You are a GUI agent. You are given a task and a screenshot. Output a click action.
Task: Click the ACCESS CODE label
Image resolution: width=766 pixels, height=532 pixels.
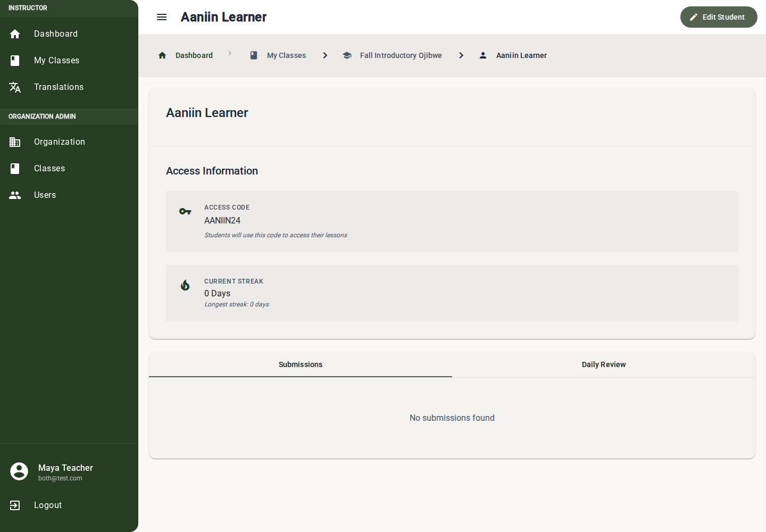[x=227, y=207]
